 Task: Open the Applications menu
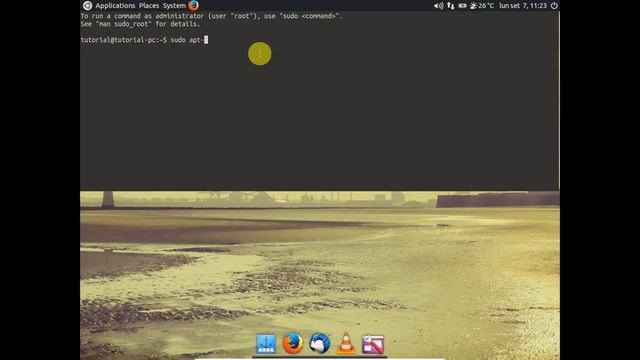tap(115, 6)
